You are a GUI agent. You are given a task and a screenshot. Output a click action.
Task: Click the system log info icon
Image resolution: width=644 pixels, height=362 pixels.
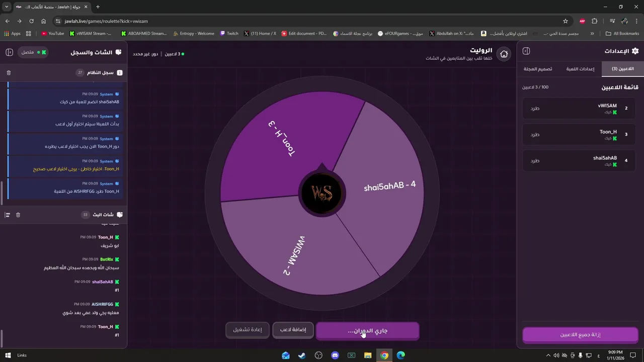coord(120,73)
